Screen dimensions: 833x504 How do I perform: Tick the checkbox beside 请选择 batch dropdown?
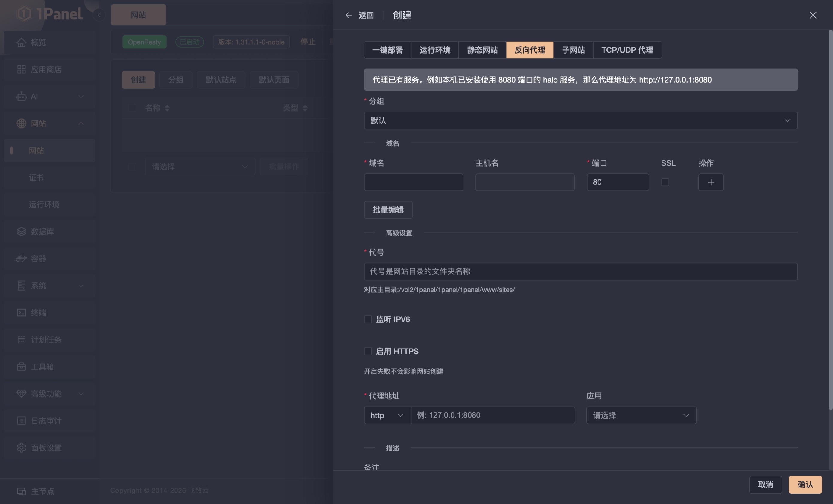click(132, 167)
